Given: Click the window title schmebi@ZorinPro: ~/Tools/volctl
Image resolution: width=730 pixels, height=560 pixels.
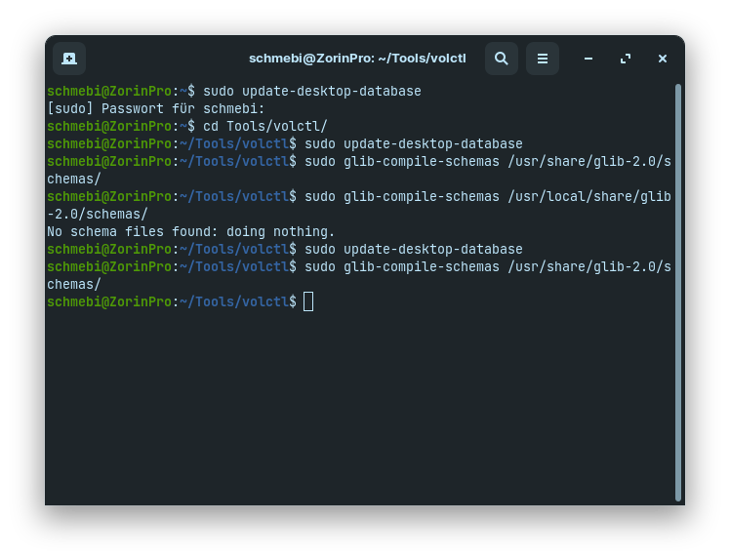Looking at the screenshot, I should tap(357, 59).
